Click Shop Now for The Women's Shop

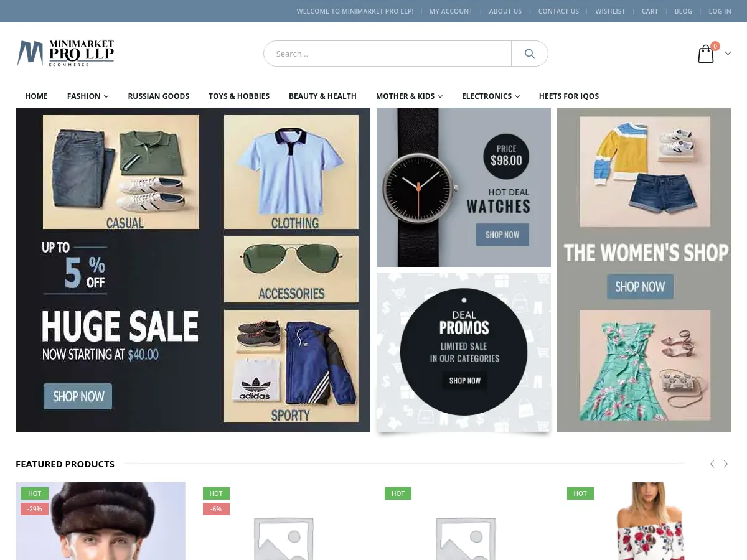click(x=640, y=287)
